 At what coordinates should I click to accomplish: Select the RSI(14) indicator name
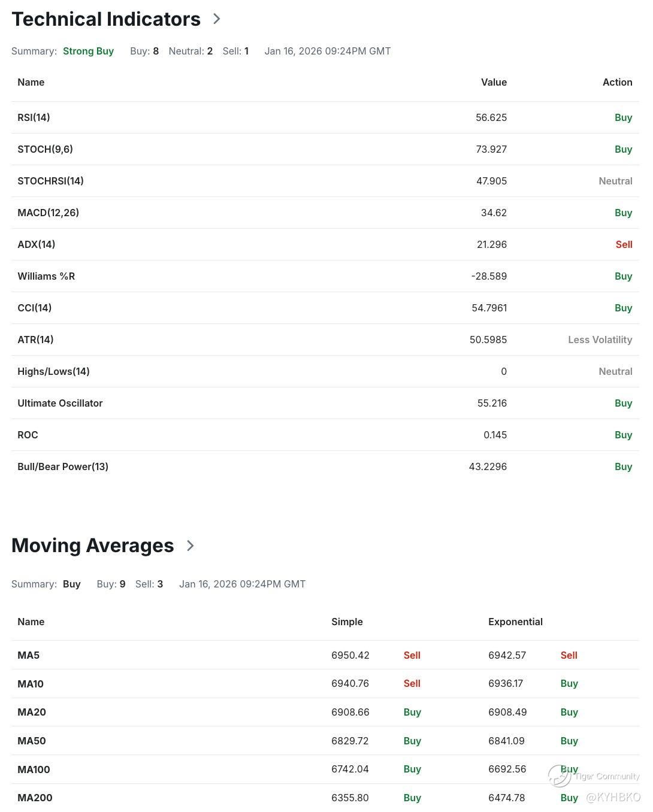34,117
